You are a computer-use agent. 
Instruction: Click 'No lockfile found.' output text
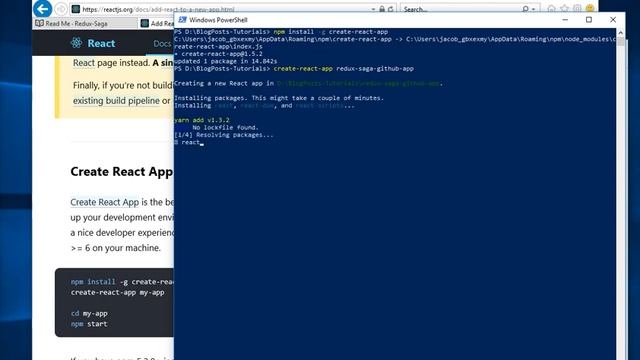point(225,127)
